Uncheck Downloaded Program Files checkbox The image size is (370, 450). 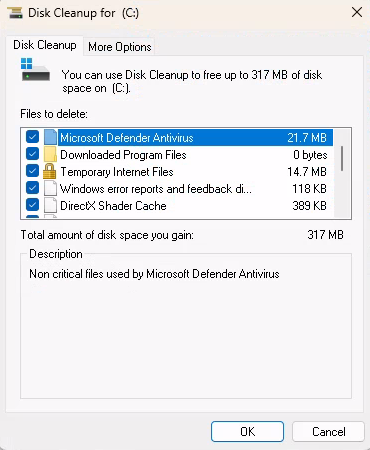point(32,154)
